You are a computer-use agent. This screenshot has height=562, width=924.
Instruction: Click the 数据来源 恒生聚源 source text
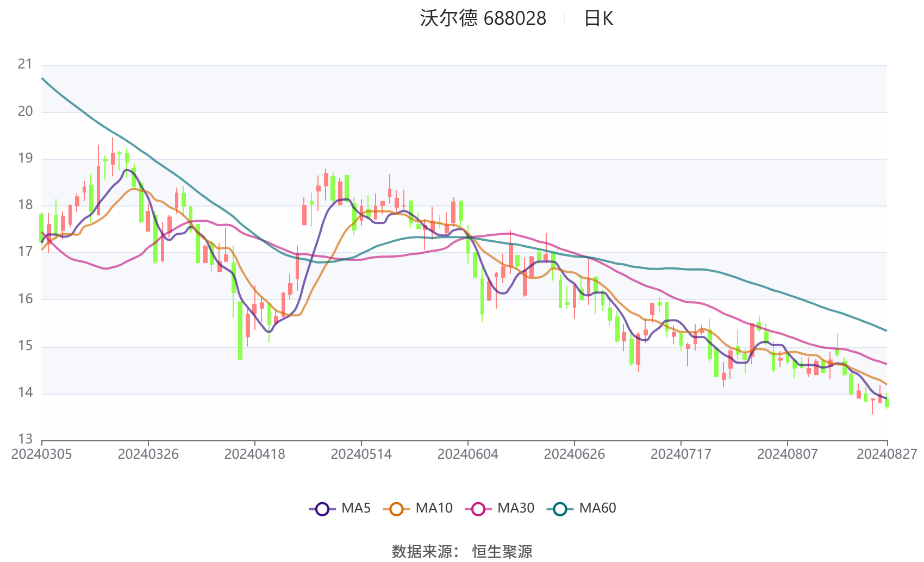click(x=462, y=551)
